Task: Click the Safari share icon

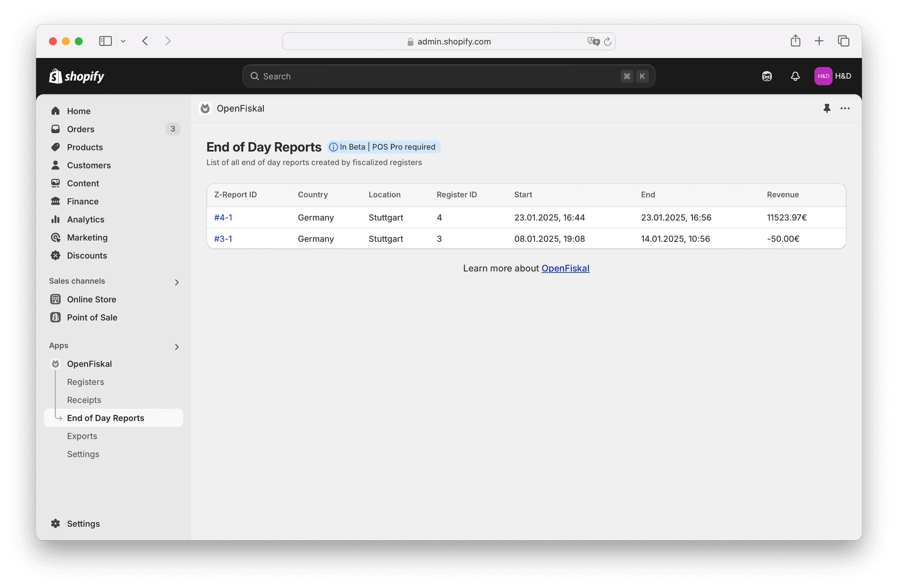Action: click(x=795, y=41)
